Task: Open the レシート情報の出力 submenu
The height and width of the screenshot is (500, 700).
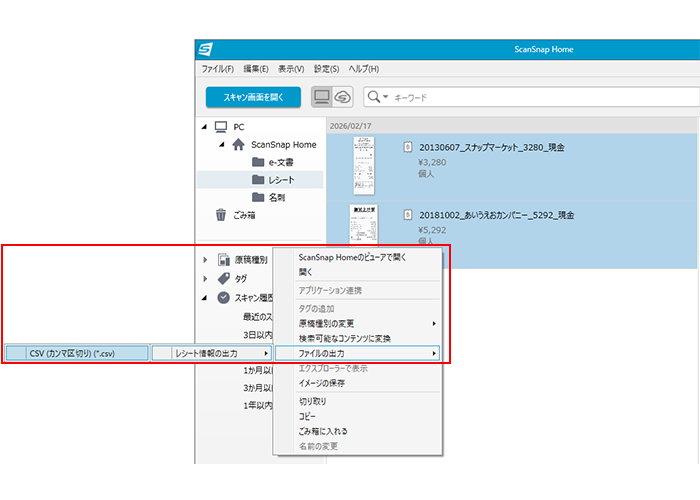Action: tap(210, 353)
